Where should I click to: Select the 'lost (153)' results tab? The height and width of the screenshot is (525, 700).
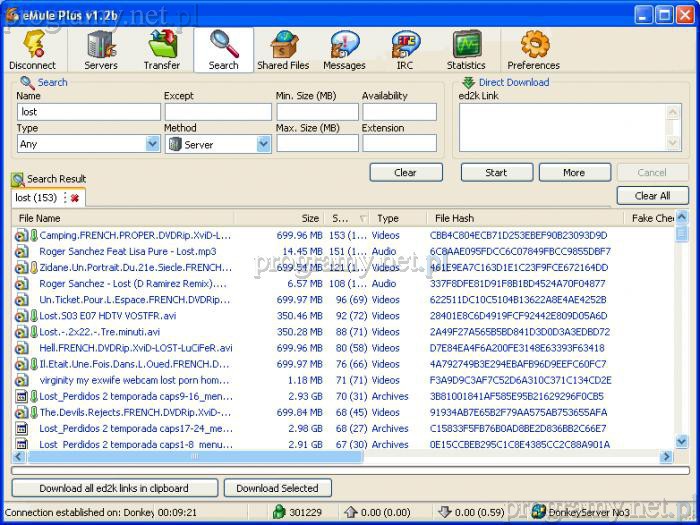(x=36, y=198)
